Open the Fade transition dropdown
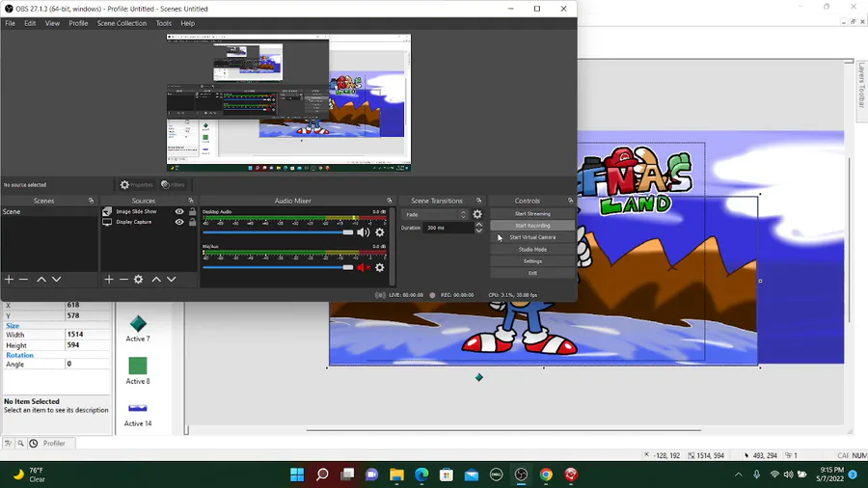The height and width of the screenshot is (488, 868). pyautogui.click(x=435, y=214)
